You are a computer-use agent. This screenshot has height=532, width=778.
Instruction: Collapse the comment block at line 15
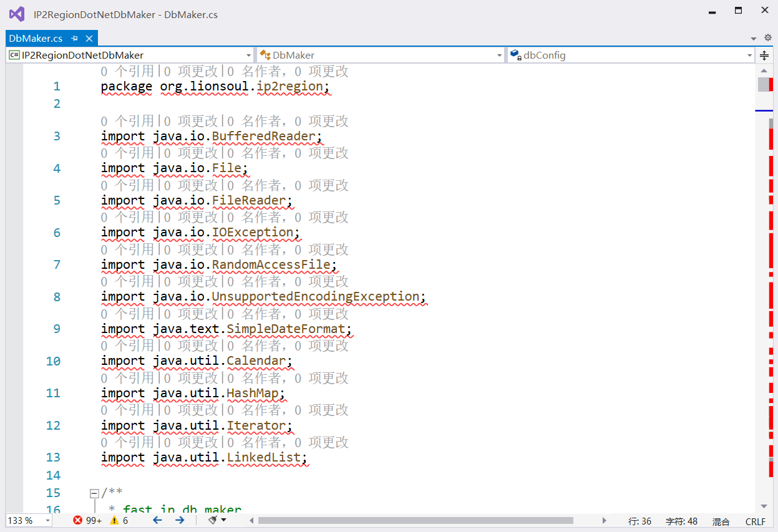coord(94,493)
